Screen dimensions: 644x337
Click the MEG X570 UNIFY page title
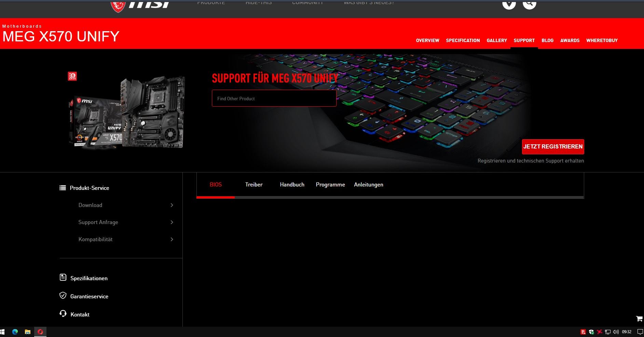(x=61, y=36)
